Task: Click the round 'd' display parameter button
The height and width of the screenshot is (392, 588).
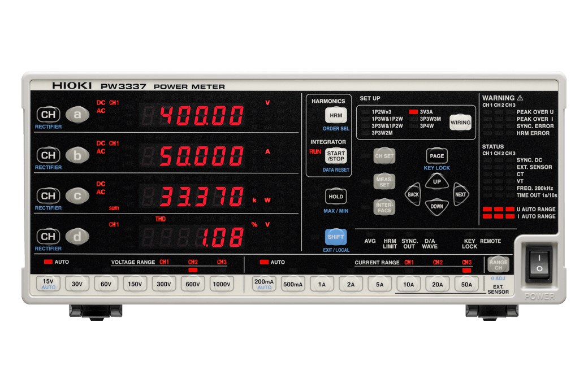Action: (x=77, y=237)
